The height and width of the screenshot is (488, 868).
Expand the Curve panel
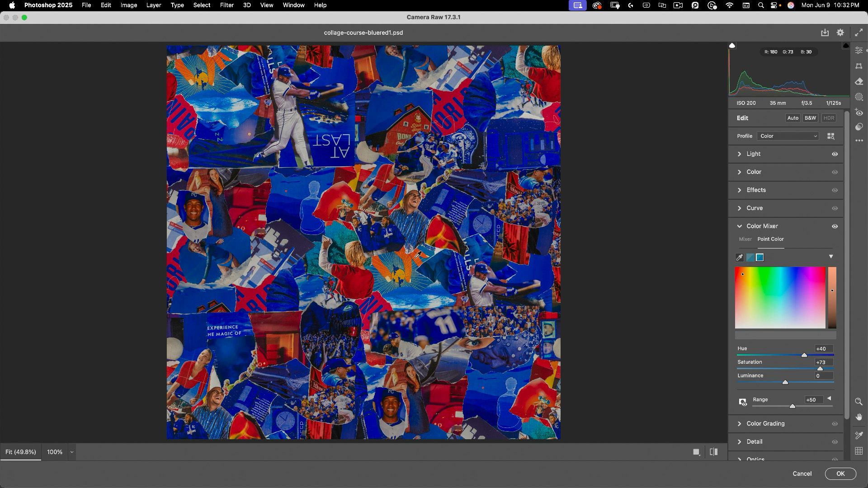click(x=755, y=208)
